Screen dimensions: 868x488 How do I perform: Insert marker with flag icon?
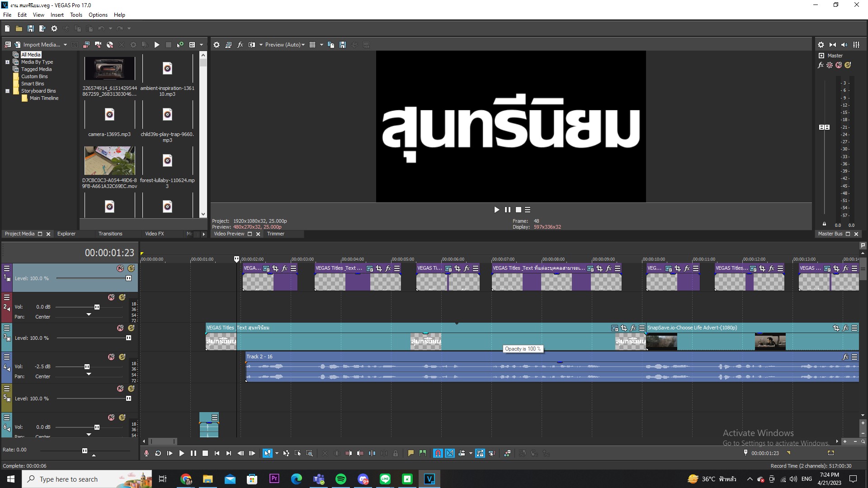click(x=411, y=453)
